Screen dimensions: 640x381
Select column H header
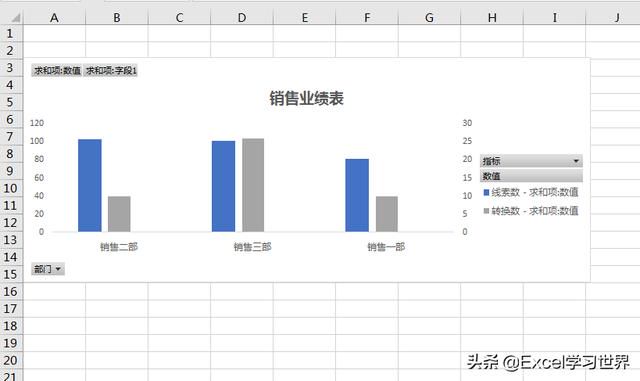coord(492,18)
